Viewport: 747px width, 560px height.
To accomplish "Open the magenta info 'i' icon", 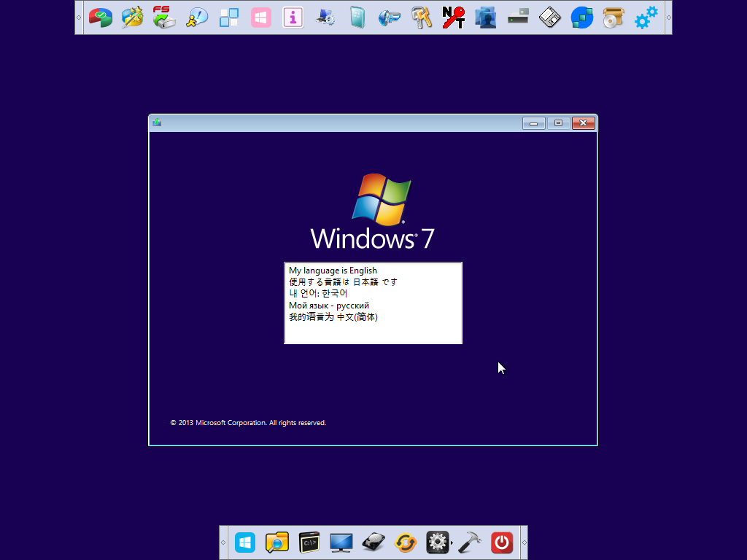I will [x=293, y=17].
